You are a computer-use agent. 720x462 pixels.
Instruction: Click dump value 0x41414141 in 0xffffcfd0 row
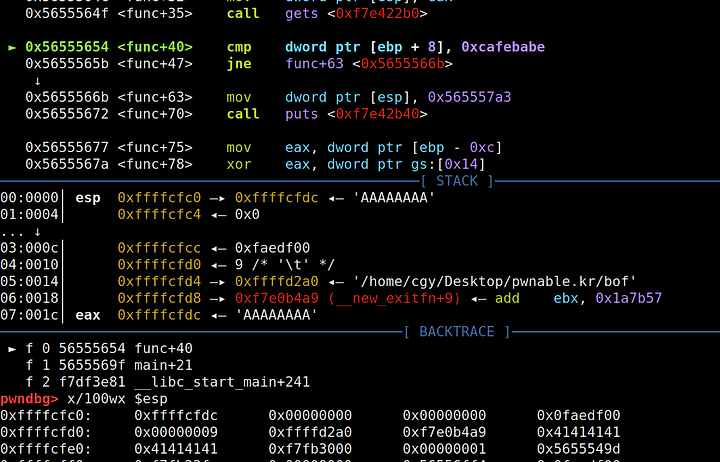coord(578,432)
